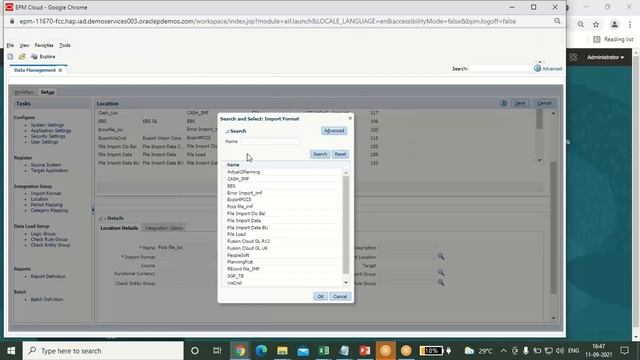The width and height of the screenshot is (640, 360).
Task: Click up arrow of dialog list scrollbar
Action: click(346, 173)
